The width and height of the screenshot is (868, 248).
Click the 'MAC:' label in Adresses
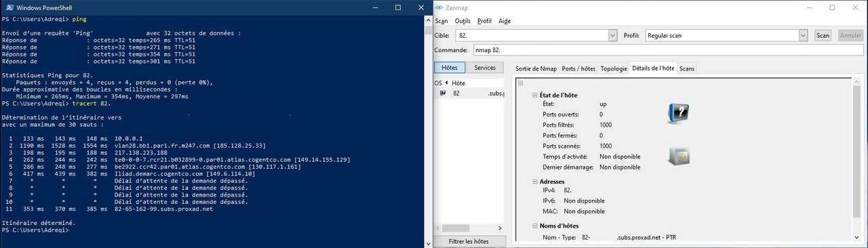tap(550, 211)
